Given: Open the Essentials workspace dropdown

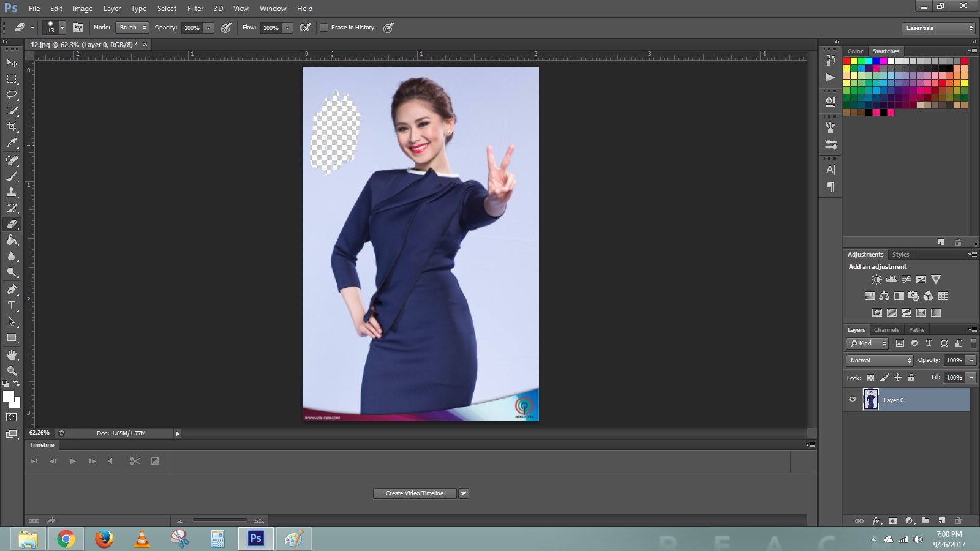Looking at the screenshot, I should (x=938, y=28).
